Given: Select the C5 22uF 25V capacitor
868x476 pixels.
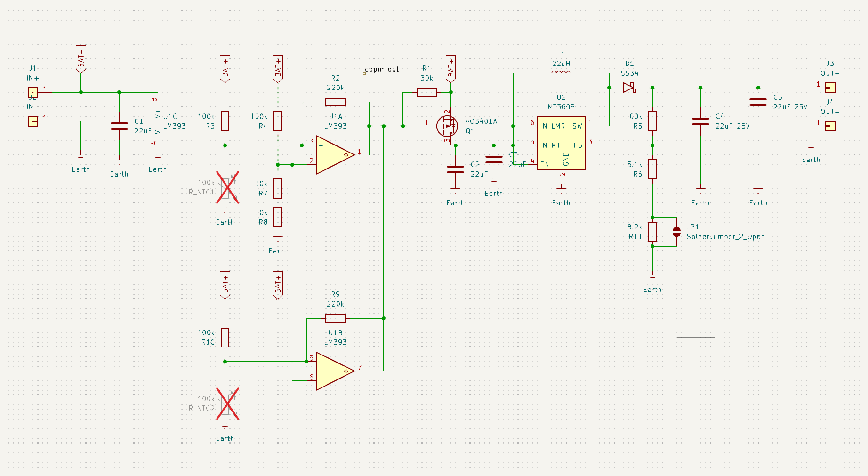Looking at the screenshot, I should pyautogui.click(x=758, y=102).
